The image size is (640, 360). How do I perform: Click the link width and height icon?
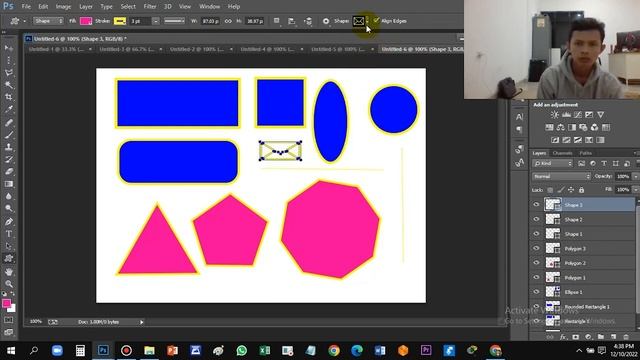point(228,21)
